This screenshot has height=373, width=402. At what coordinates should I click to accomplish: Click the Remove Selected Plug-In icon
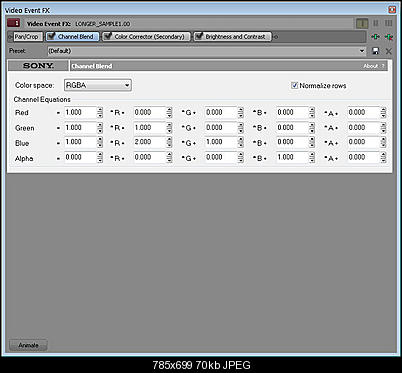tap(389, 37)
